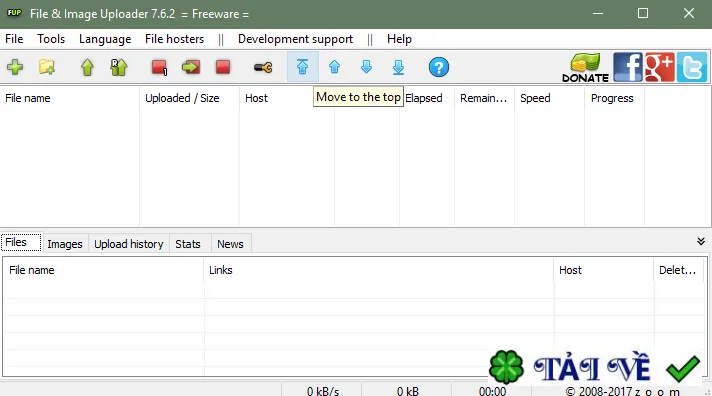The width and height of the screenshot is (712, 396).
Task: Click the Delet... column header
Action: [679, 270]
